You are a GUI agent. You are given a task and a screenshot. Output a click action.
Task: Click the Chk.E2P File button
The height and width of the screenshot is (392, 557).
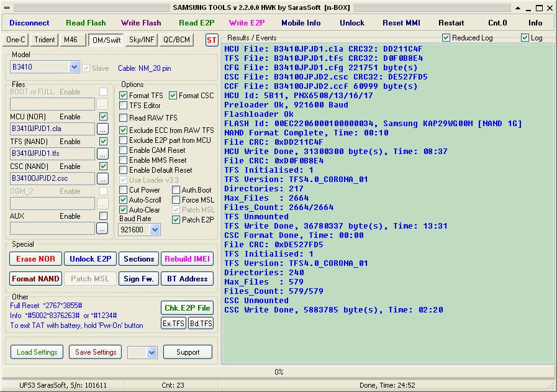[187, 308]
